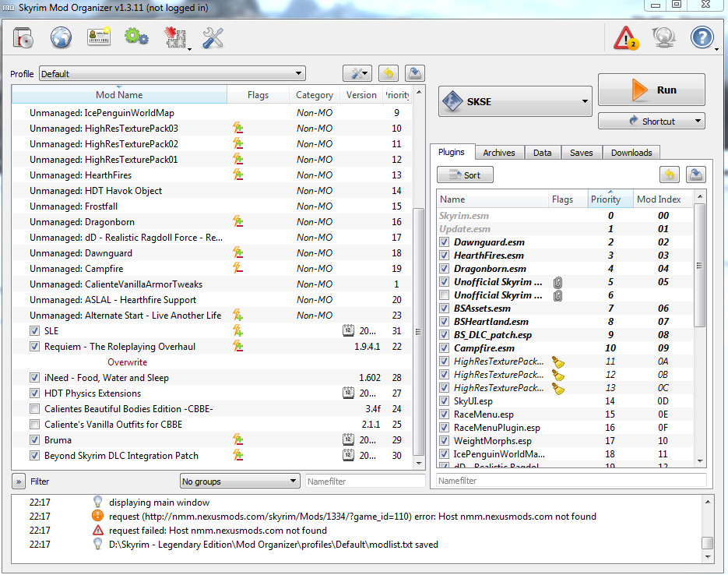The image size is (728, 575).
Task: Expand the Filter panel with the arrow button
Action: pyautogui.click(x=19, y=482)
